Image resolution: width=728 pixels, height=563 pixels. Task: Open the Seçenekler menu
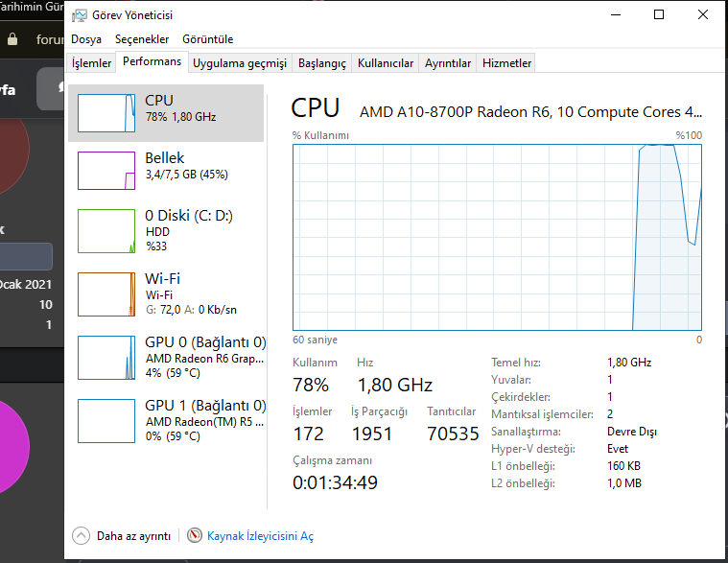point(142,39)
